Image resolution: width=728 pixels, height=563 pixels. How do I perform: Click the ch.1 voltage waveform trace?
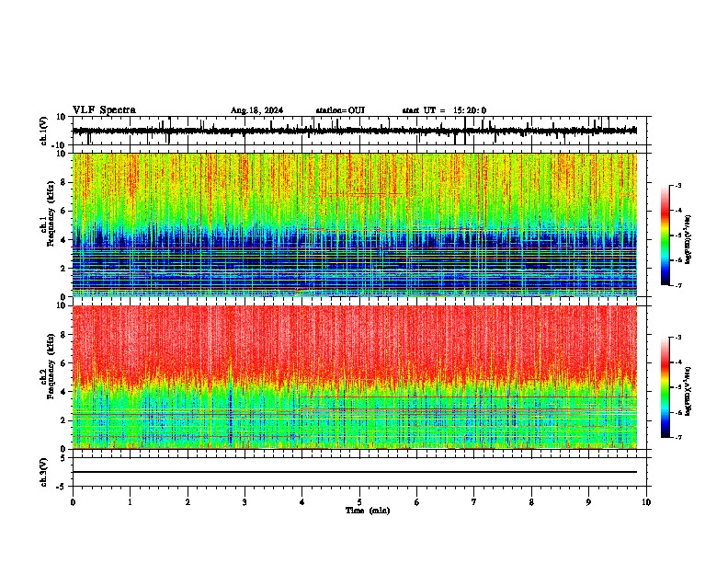point(355,131)
